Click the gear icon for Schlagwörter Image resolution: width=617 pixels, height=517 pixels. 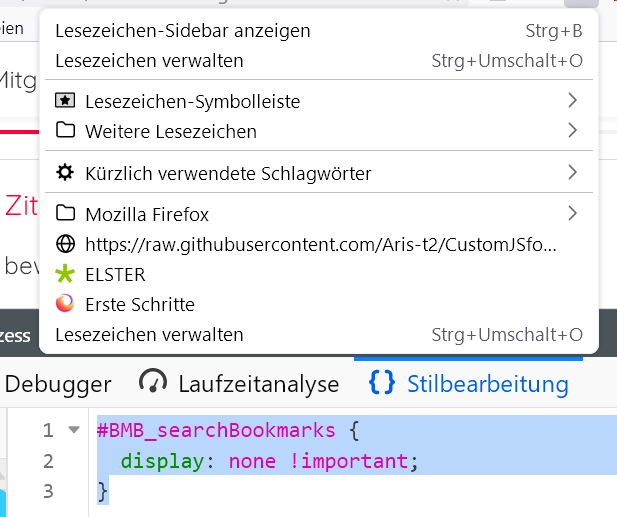(x=65, y=173)
